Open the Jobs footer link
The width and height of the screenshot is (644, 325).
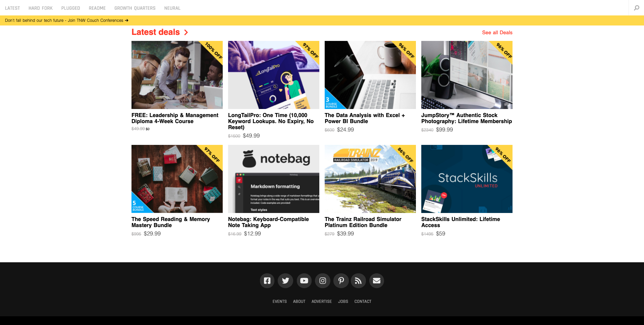coord(343,302)
